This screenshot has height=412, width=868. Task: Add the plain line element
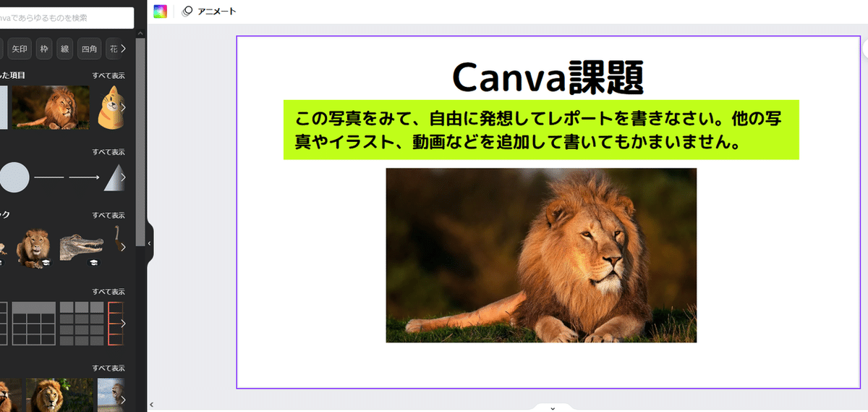tap(49, 177)
